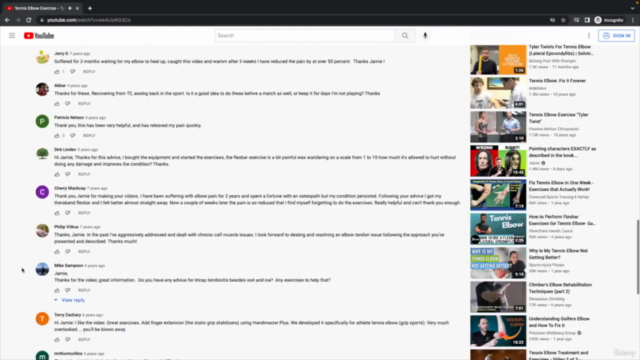Dislike Akbar's comment
Image resolution: width=640 pixels, height=360 pixels.
click(x=67, y=104)
